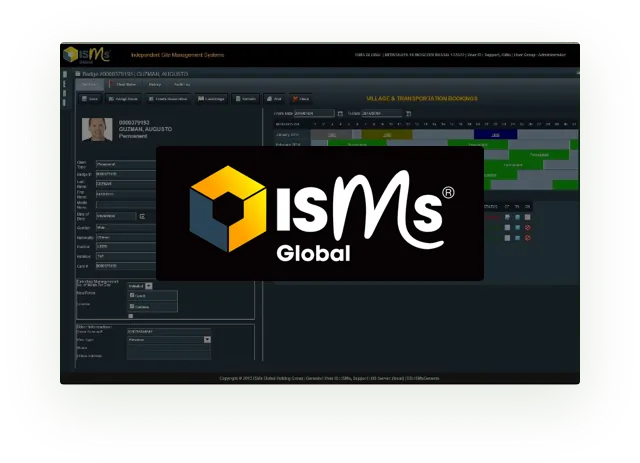
Task: Click the Badge # input field
Action: [x=126, y=174]
